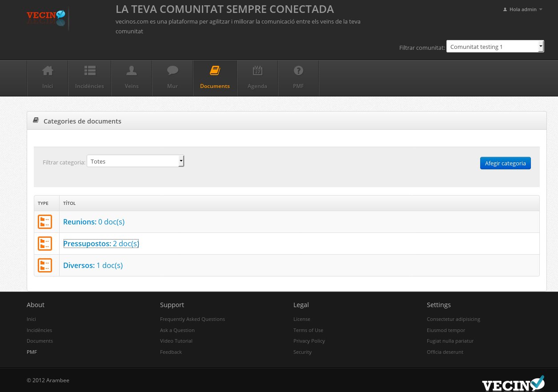
Task: Go to Veïns person icon
Action: pos(132,71)
